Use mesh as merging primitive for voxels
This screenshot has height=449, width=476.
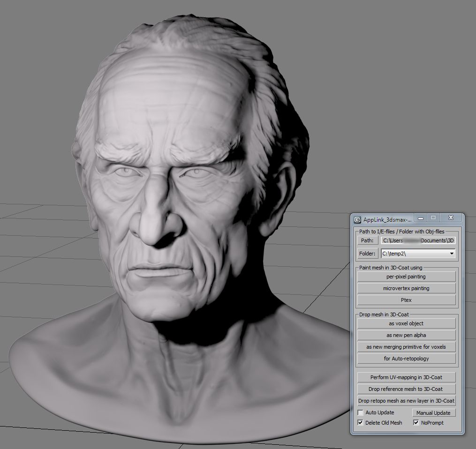[x=406, y=346]
